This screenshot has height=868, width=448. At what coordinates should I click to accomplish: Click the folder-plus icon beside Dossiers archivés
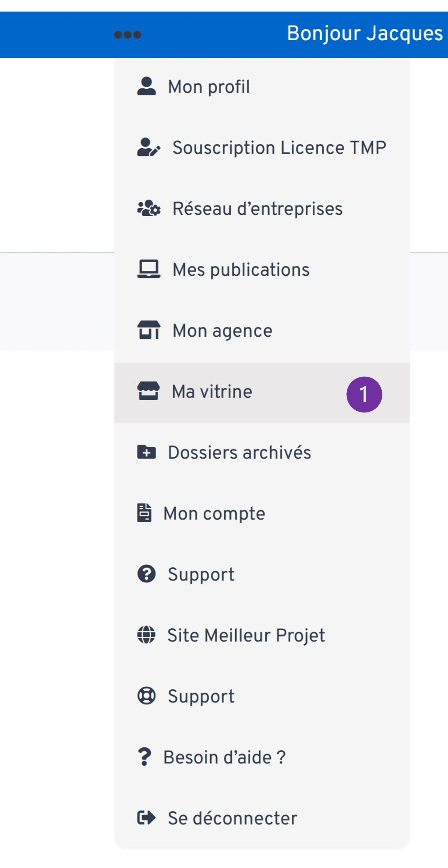[146, 453]
